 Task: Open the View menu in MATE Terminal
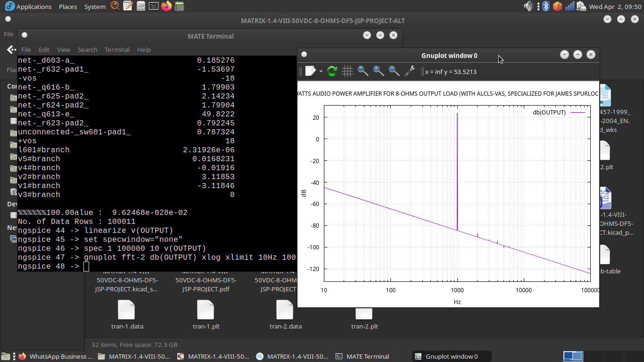coord(64,49)
